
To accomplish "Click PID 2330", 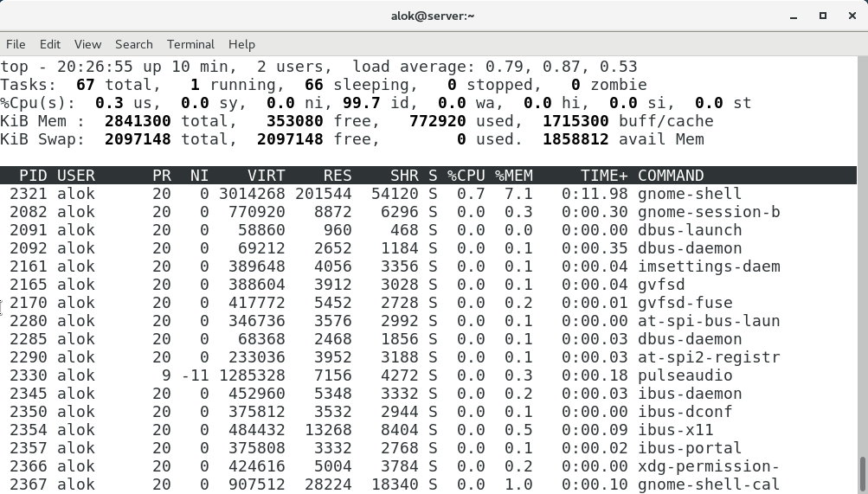I will [x=29, y=375].
